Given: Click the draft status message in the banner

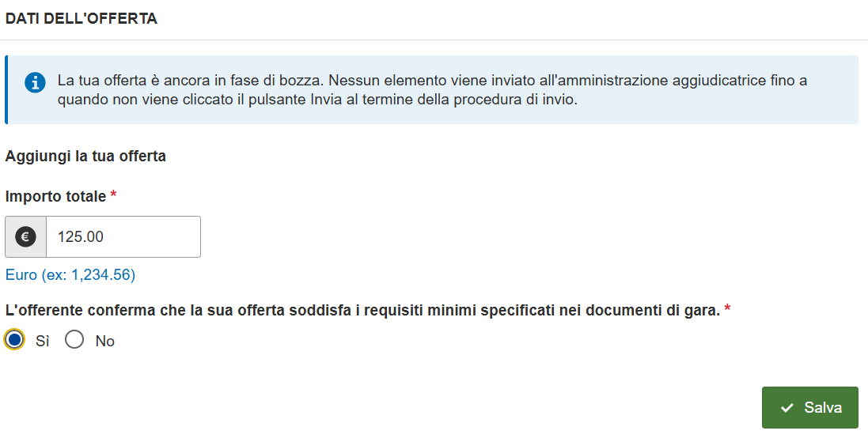Looking at the screenshot, I should pyautogui.click(x=432, y=90).
